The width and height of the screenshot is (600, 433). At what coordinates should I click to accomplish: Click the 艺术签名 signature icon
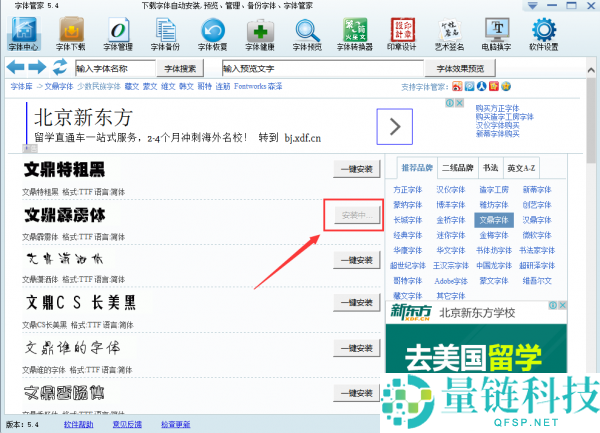(x=448, y=33)
